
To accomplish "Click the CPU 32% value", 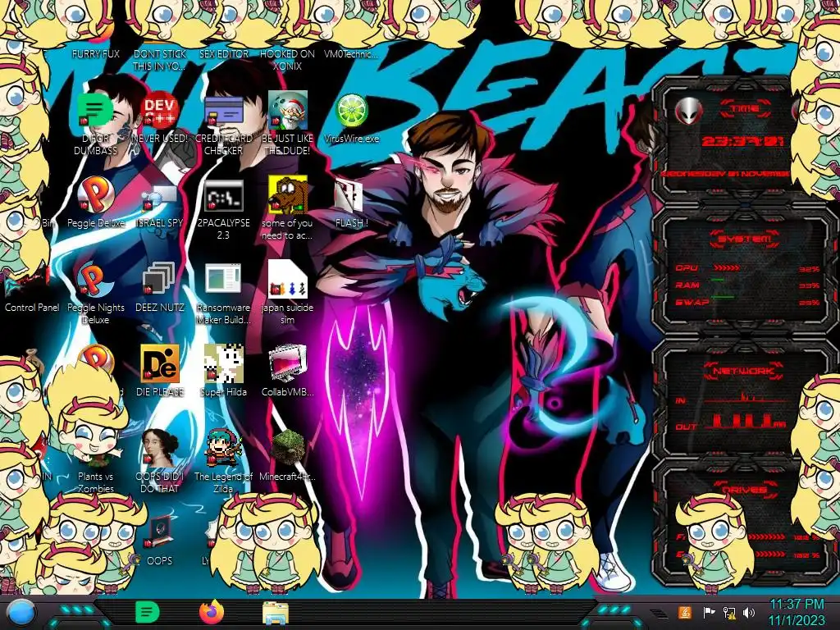I will tap(808, 269).
